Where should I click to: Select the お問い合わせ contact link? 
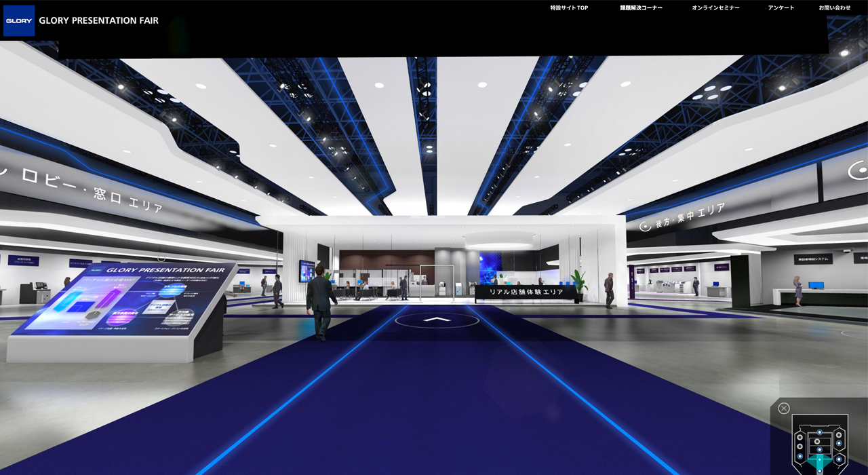coord(834,8)
